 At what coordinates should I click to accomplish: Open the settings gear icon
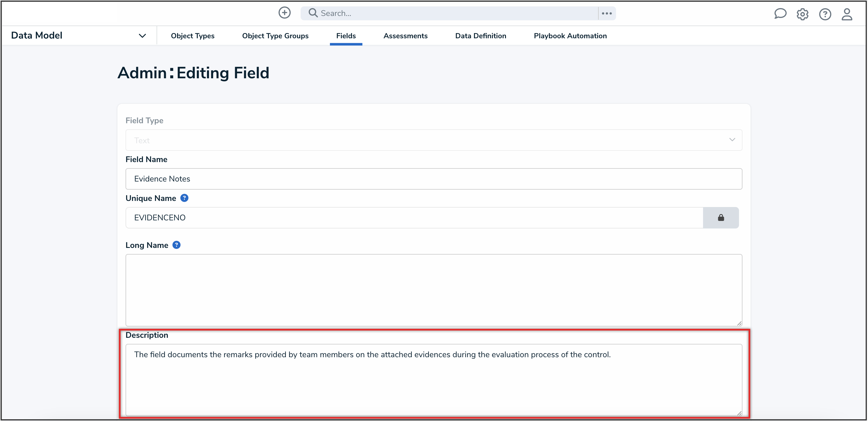[x=803, y=14]
